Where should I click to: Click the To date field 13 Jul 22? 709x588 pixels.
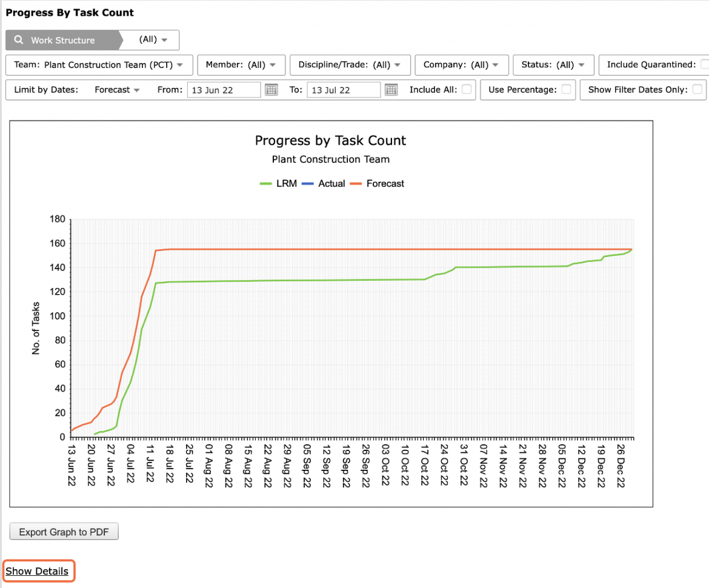pyautogui.click(x=344, y=90)
